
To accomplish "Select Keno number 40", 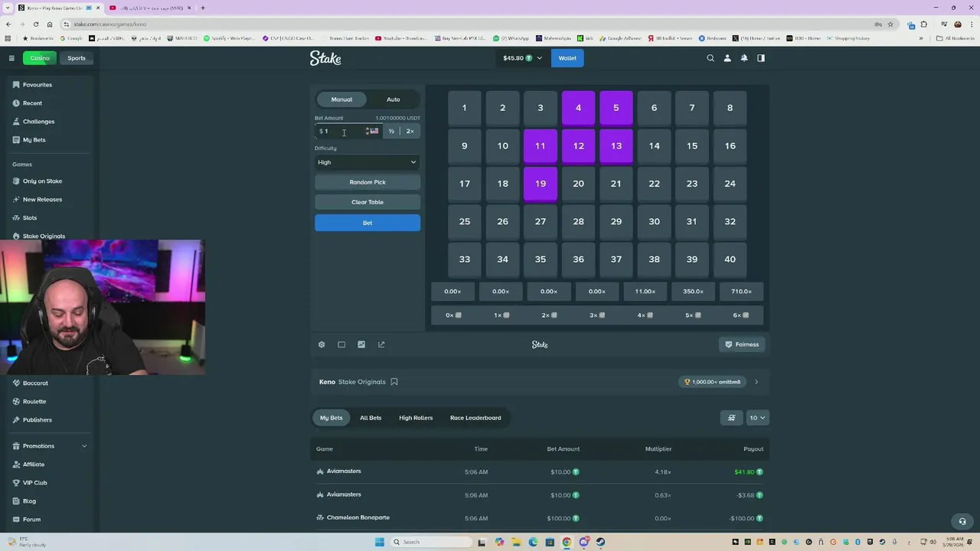I will pyautogui.click(x=730, y=259).
